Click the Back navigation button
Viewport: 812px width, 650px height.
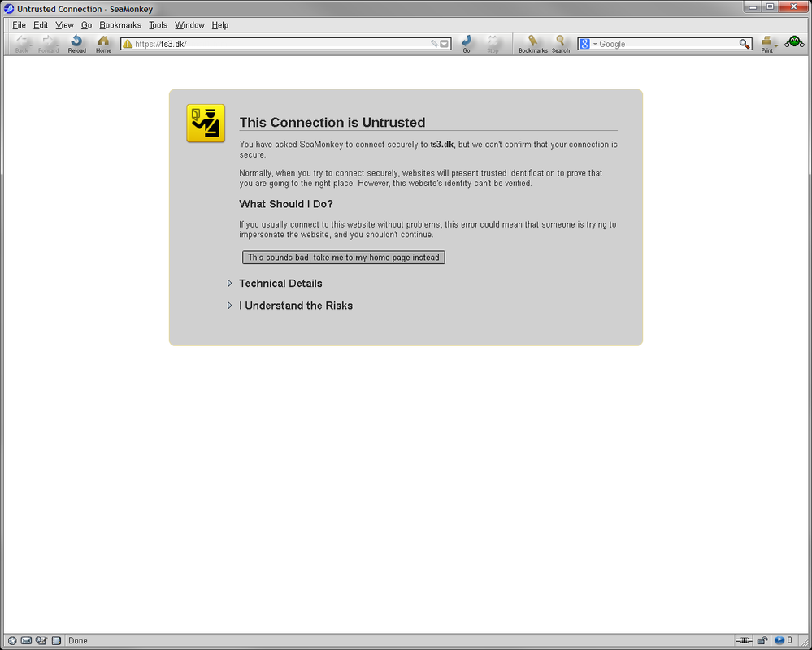22,44
